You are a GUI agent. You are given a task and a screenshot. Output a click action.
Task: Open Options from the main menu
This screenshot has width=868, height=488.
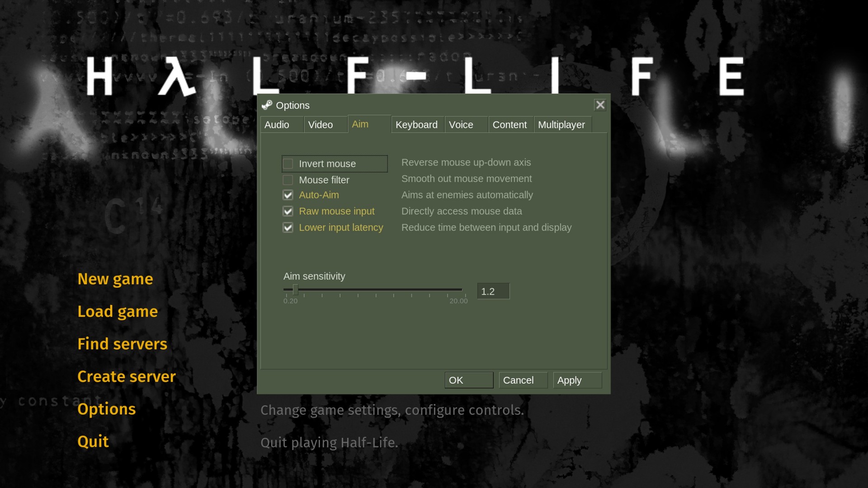107,409
